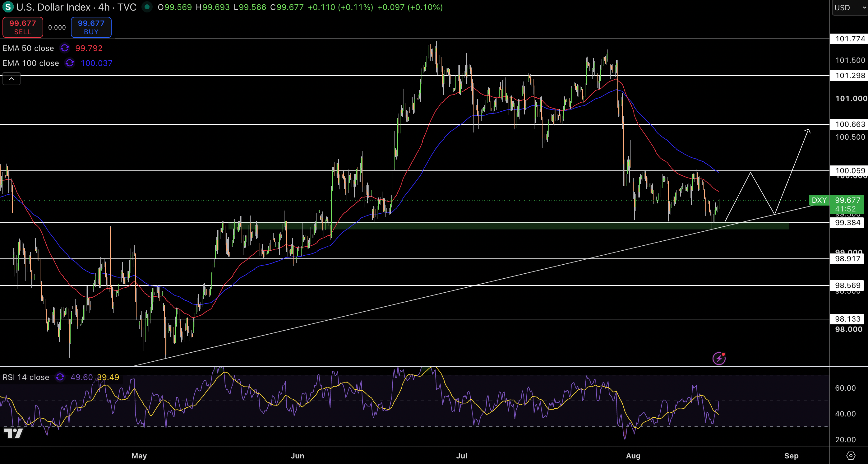Screen dimensions: 868x464
Task: Click the RSI moving average value 39.49
Action: click(108, 377)
